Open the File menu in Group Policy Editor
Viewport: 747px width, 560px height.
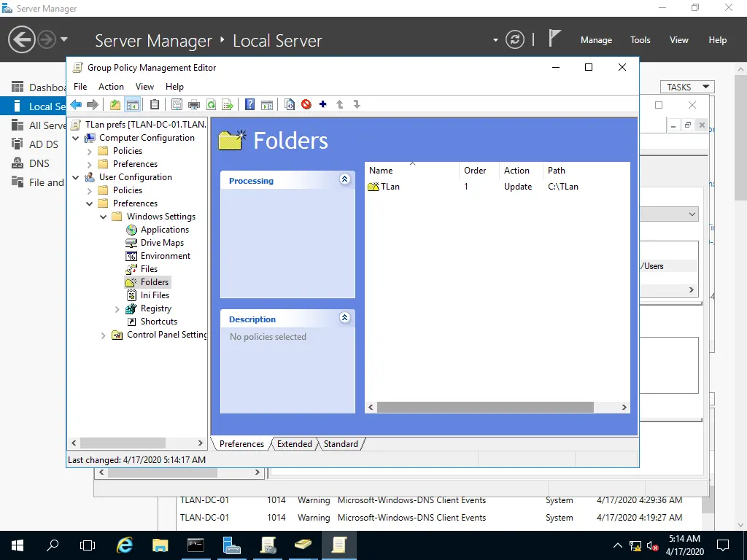[x=80, y=87]
